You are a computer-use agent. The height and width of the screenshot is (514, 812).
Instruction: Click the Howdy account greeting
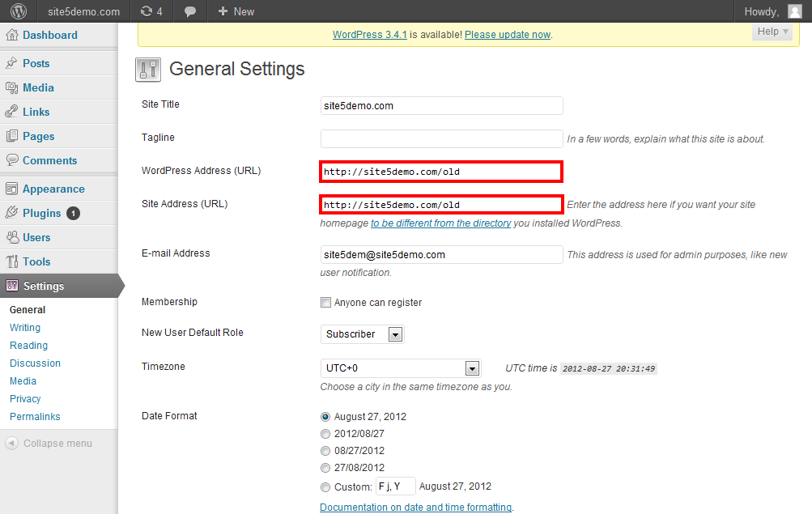pyautogui.click(x=762, y=11)
